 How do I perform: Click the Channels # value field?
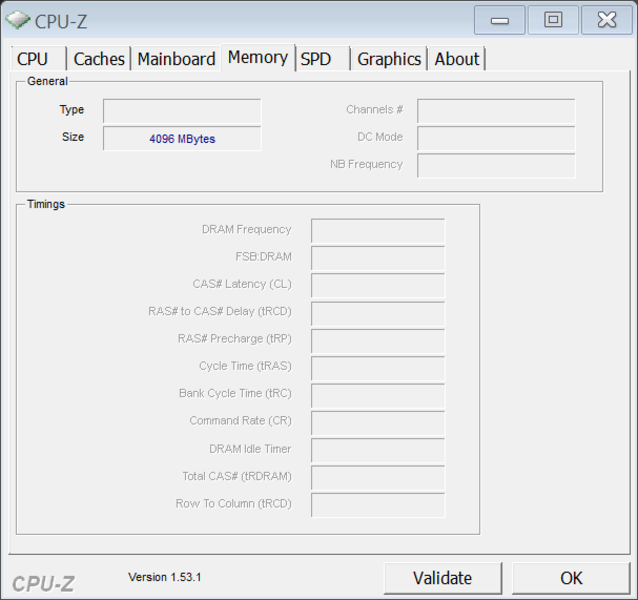[x=496, y=111]
